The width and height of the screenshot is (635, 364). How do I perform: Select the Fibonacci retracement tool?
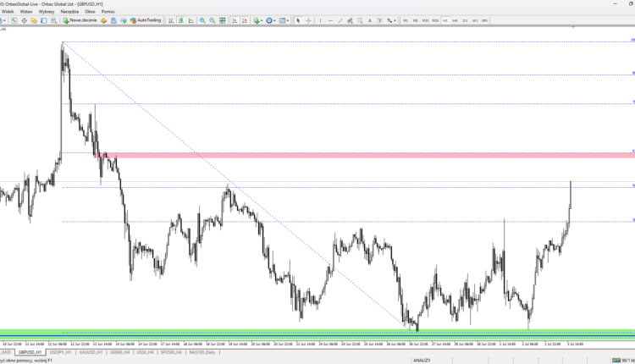[360, 20]
